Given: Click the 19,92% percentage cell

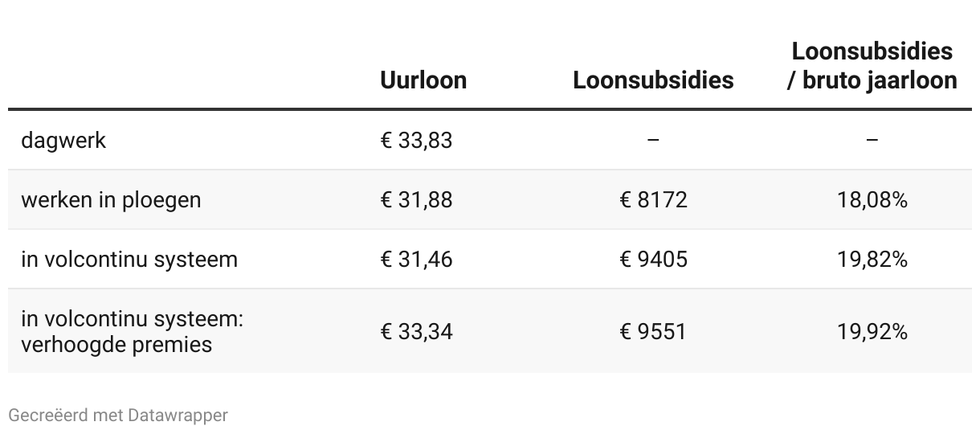Looking at the screenshot, I should tap(872, 331).
